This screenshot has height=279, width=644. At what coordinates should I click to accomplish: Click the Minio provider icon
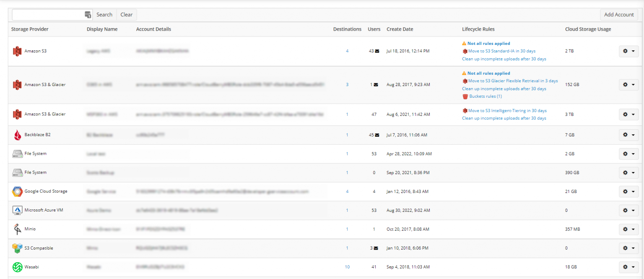[x=17, y=229]
